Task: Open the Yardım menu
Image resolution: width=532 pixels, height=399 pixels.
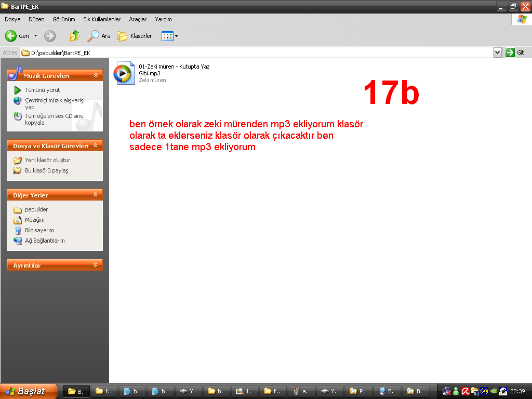Action: coord(163,19)
